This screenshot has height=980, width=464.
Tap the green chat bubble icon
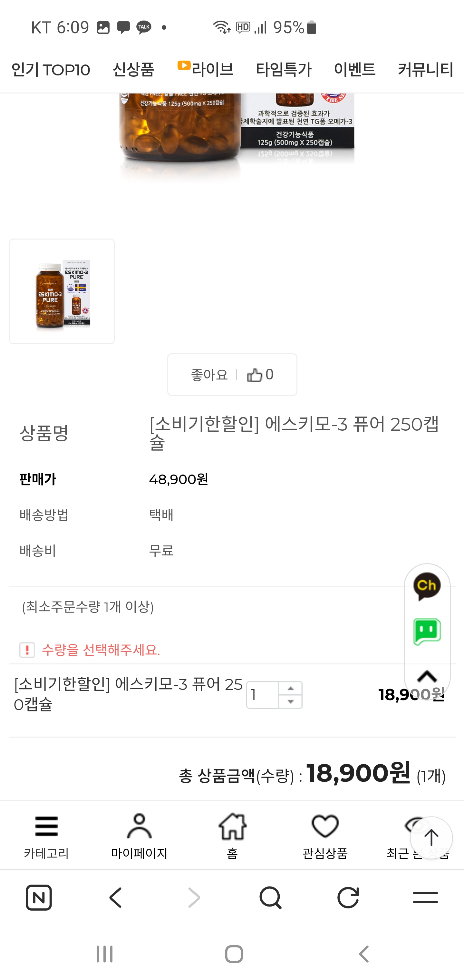[427, 632]
